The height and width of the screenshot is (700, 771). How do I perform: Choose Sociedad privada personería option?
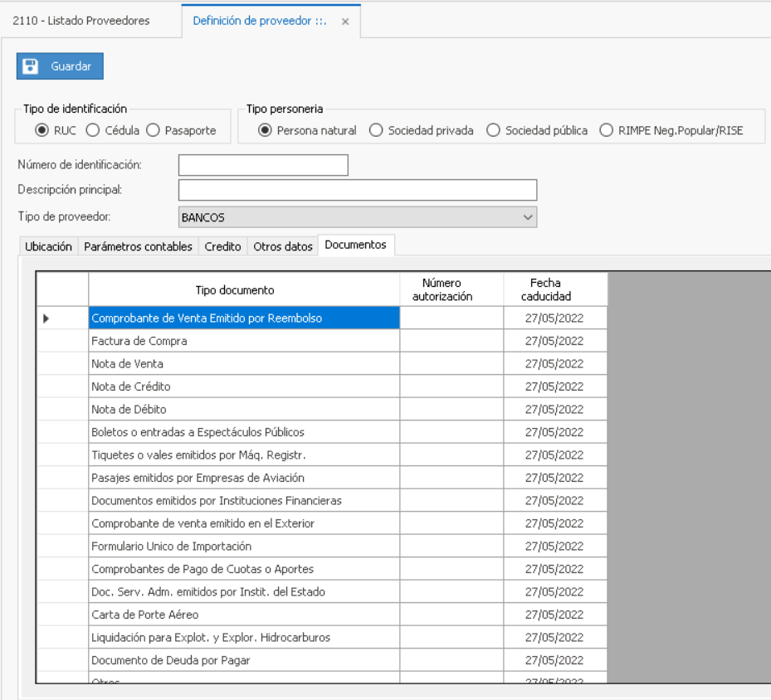tap(376, 130)
